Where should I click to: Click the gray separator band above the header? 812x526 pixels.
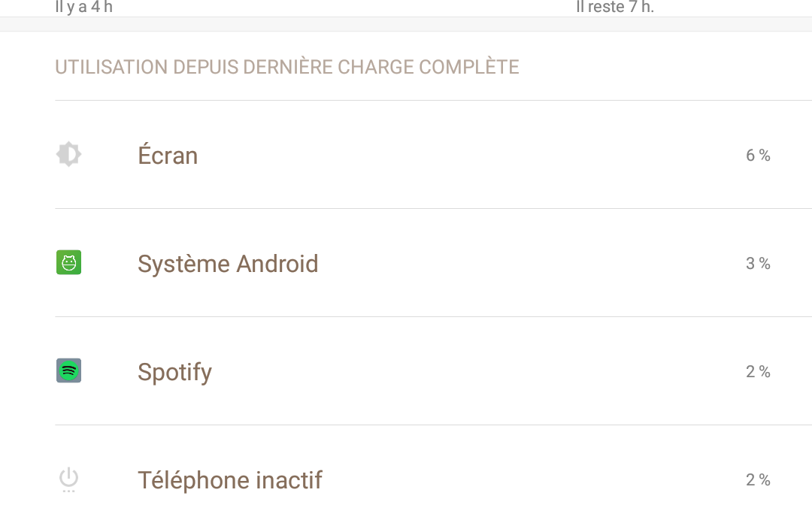[406, 24]
